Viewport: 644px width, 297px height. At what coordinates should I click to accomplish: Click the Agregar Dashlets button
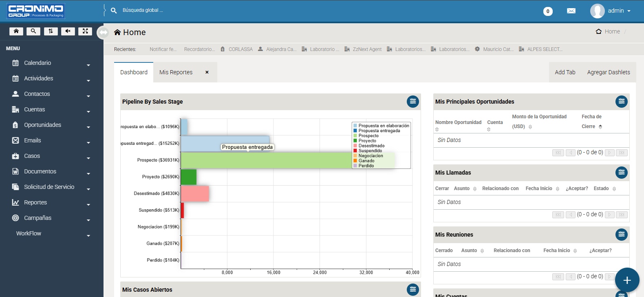pos(608,72)
